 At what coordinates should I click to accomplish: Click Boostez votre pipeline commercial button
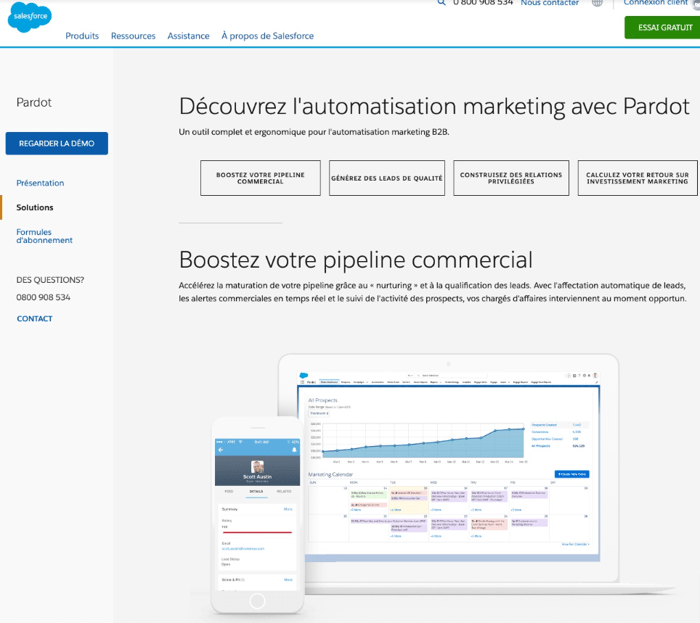[x=260, y=178]
